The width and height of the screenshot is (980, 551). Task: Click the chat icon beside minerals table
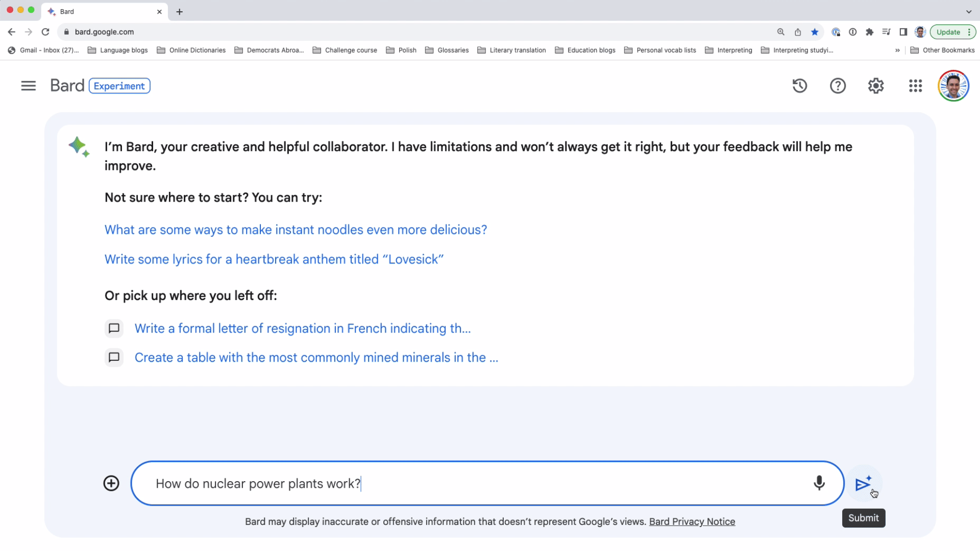[114, 357]
